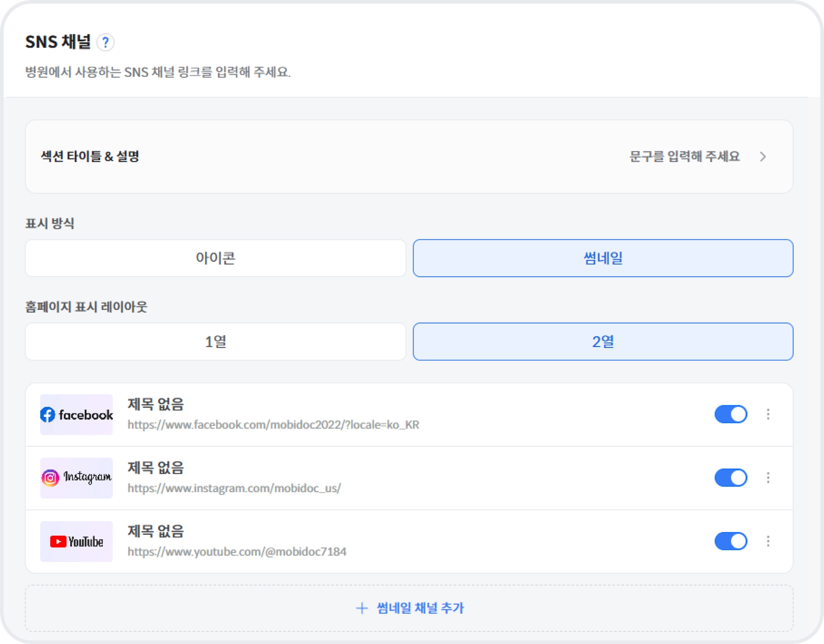This screenshot has width=824, height=644.
Task: Click the YouTube channel URL text
Action: pos(237,551)
